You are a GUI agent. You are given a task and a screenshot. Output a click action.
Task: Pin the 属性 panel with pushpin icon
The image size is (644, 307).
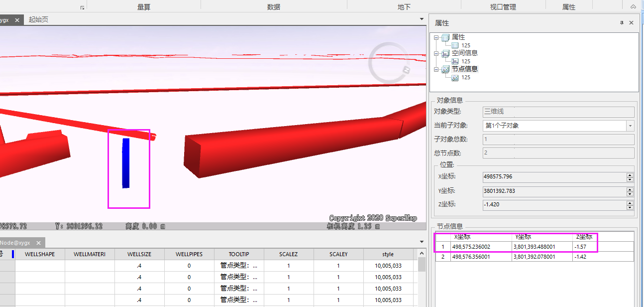point(622,23)
